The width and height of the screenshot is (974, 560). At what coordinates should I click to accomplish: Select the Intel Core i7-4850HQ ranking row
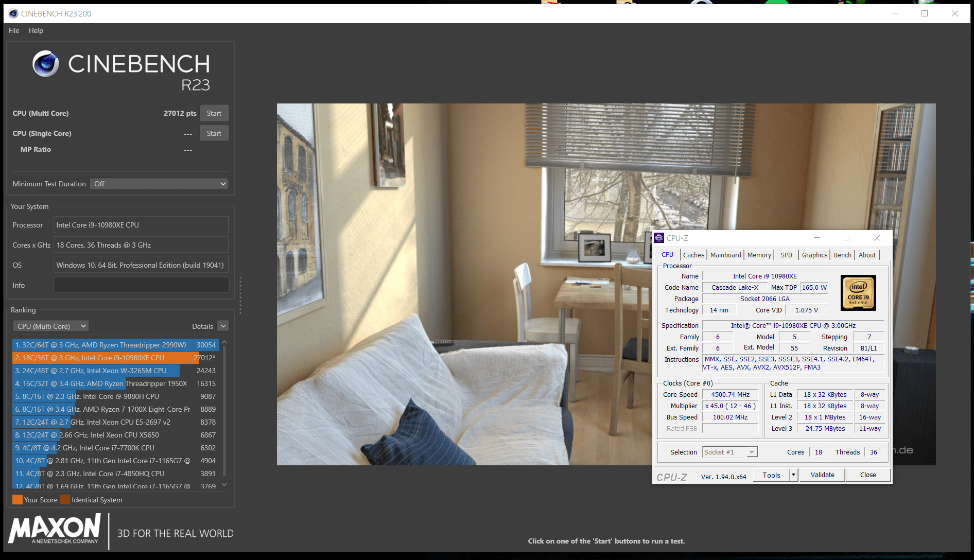pyautogui.click(x=115, y=474)
